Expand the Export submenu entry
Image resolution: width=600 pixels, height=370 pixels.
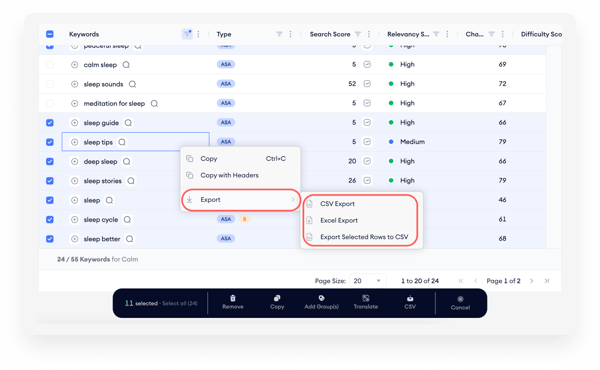240,200
